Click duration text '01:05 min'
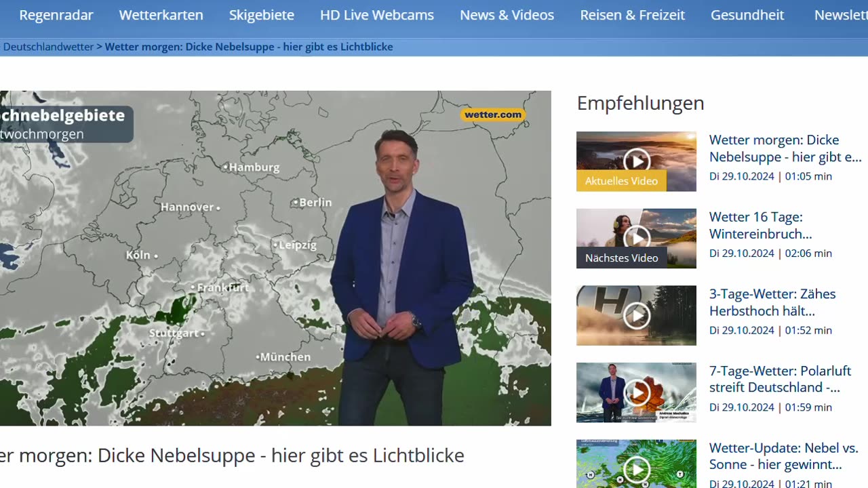This screenshot has width=868, height=488. click(x=808, y=176)
